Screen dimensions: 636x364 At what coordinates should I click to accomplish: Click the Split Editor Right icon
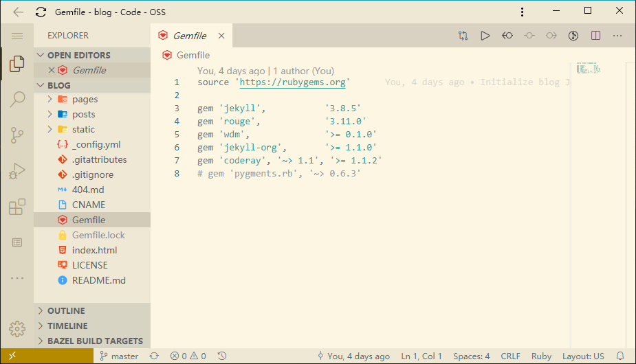pyautogui.click(x=595, y=36)
